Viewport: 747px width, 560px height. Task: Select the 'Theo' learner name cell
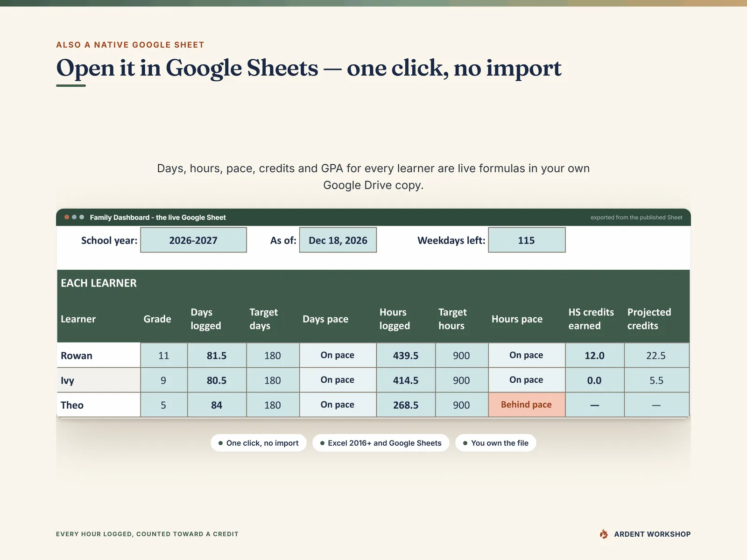tap(99, 405)
